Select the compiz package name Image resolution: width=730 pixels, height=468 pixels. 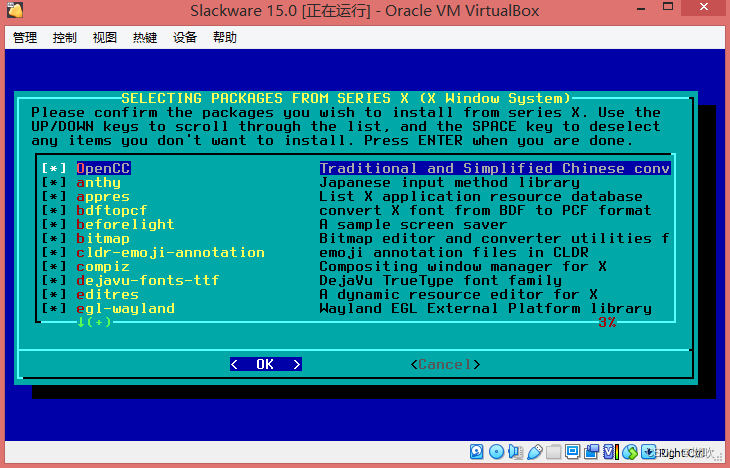103,266
